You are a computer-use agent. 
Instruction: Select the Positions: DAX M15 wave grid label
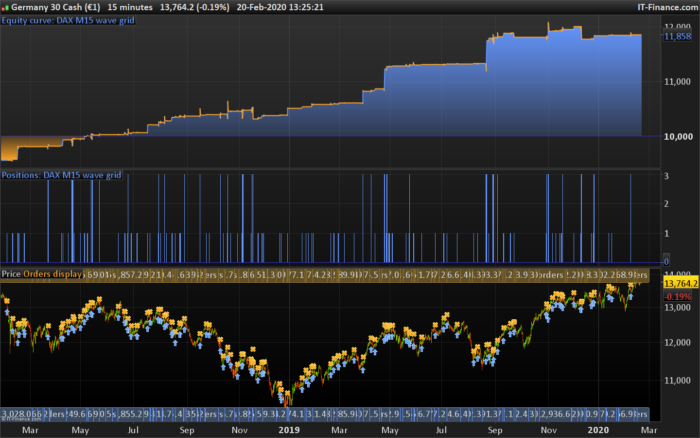[x=61, y=175]
